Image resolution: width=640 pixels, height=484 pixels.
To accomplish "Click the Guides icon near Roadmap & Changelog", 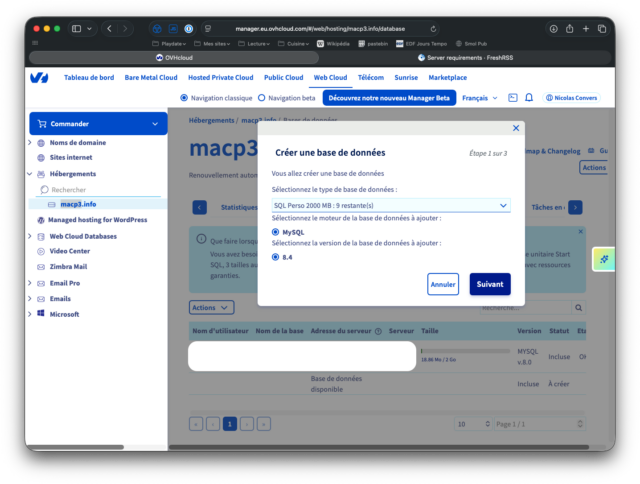I will point(591,151).
